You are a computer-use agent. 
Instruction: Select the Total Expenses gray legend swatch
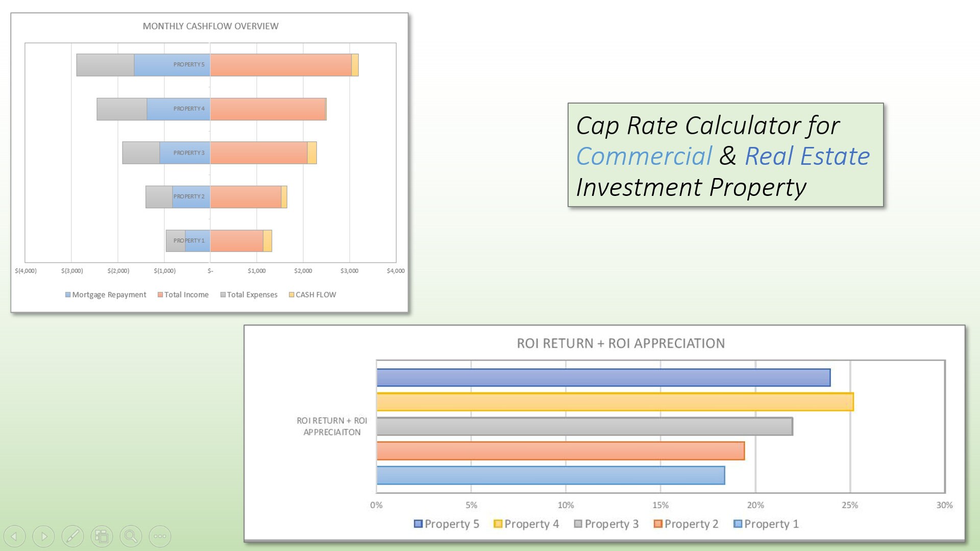pos(223,294)
